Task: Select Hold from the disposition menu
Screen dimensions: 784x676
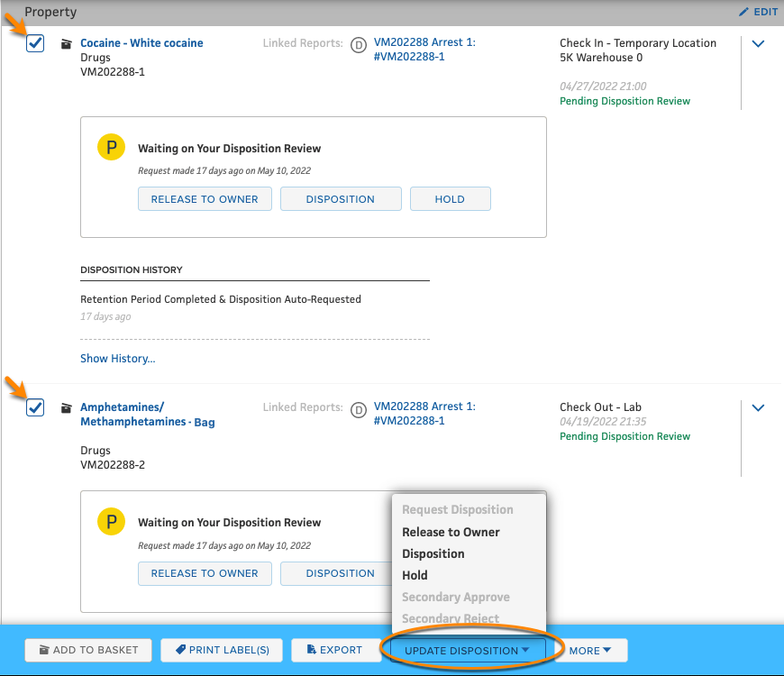Action: click(x=415, y=575)
